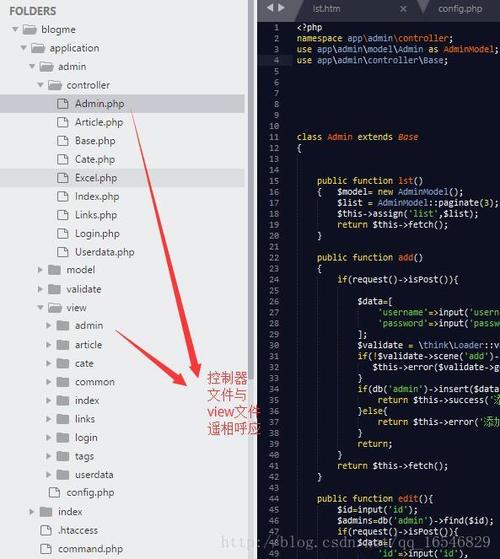Collapse the controller folder arrow
500x559 pixels.
point(40,85)
